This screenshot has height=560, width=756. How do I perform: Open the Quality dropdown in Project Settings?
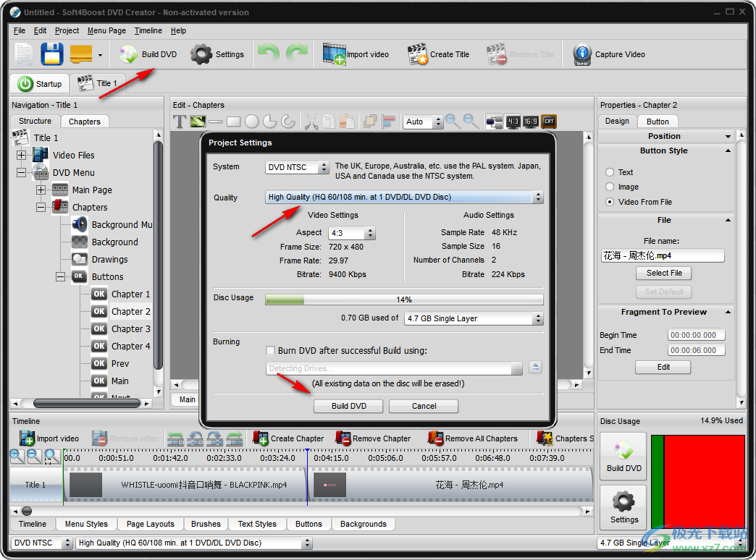(404, 197)
